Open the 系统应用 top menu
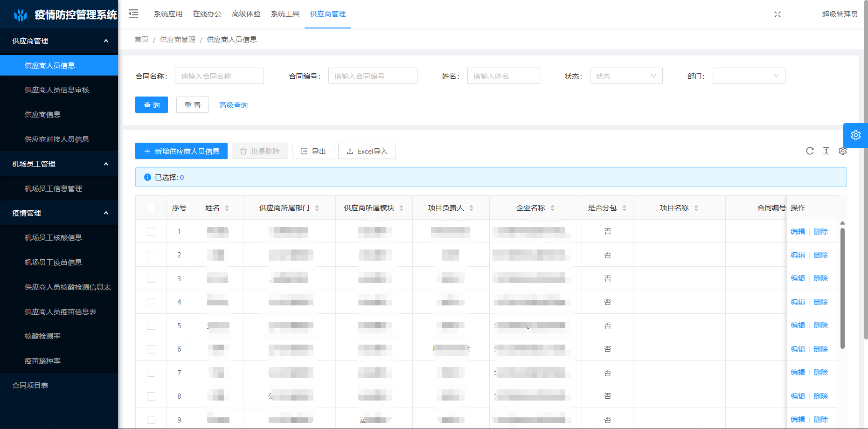The width and height of the screenshot is (868, 429). [x=168, y=14]
